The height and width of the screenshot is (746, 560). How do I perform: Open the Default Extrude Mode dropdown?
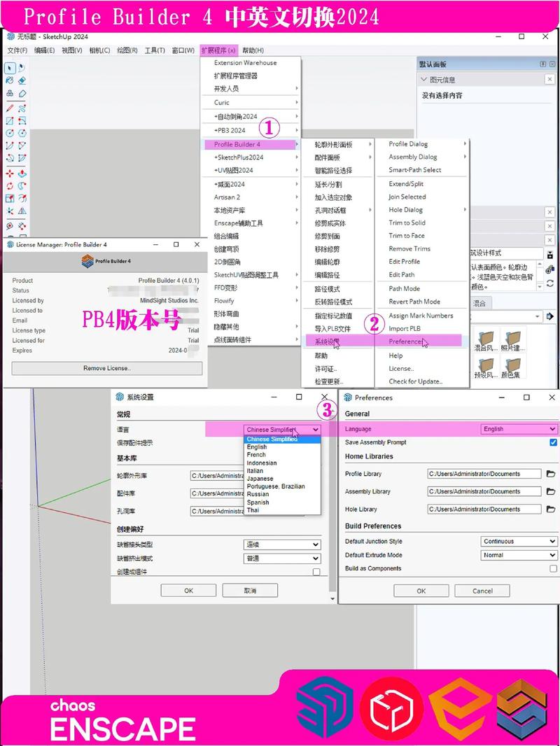[519, 555]
